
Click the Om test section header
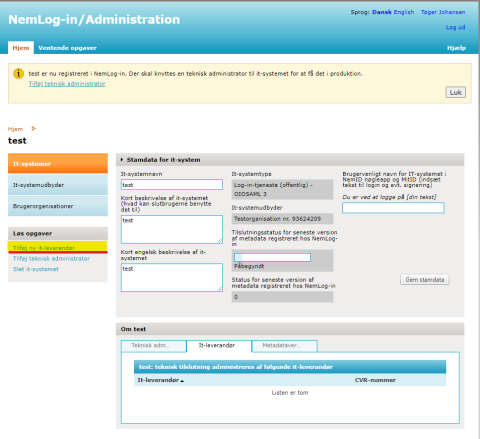tap(290, 329)
